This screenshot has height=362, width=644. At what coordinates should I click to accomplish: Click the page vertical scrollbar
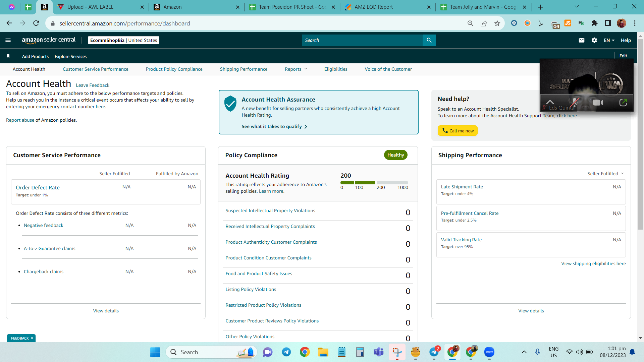[640, 134]
